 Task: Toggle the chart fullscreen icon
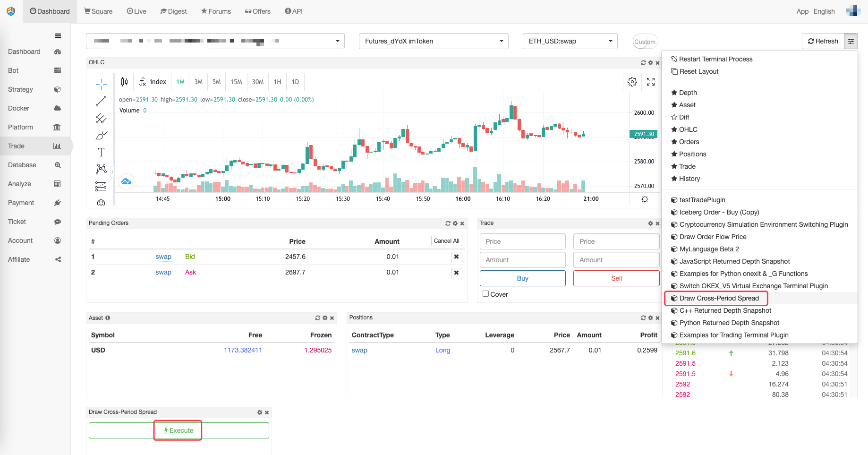tap(651, 82)
